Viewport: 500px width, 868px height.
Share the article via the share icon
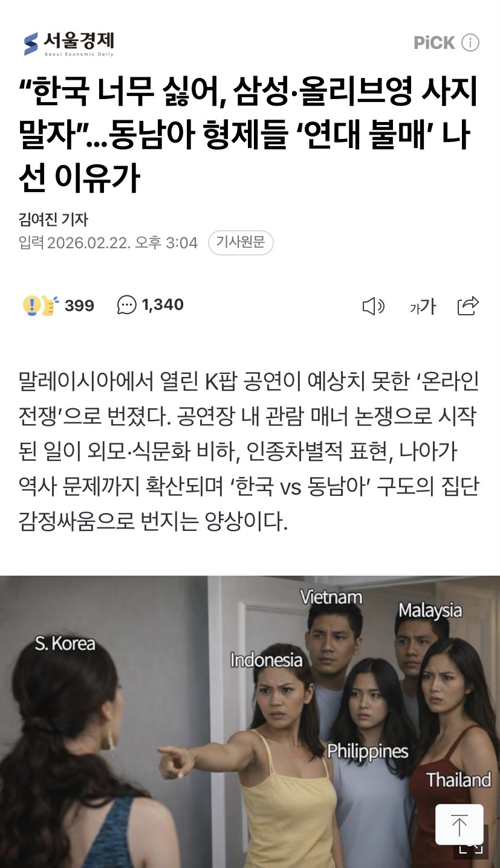(x=468, y=306)
